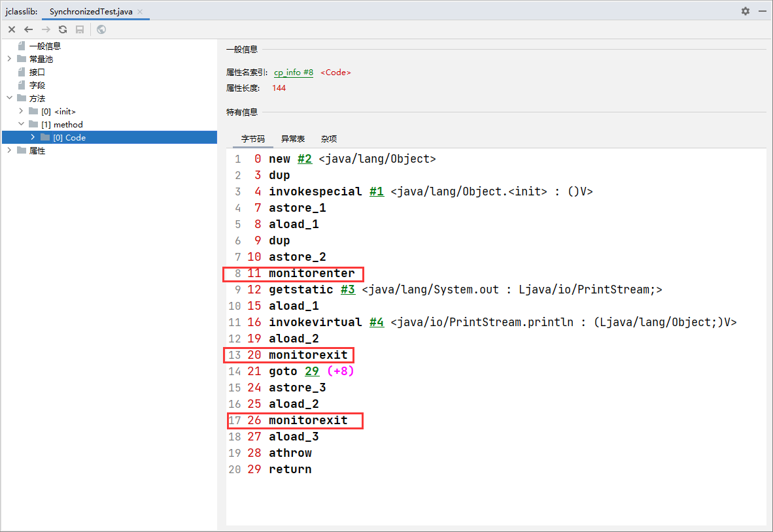Click the close (X) toolbar icon
Viewport: 773px width, 532px height.
pyautogui.click(x=12, y=29)
